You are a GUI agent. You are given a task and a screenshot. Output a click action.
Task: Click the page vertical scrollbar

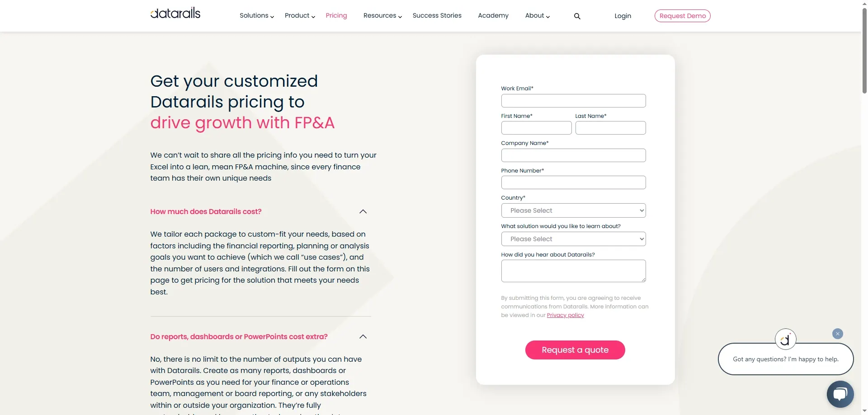point(864,50)
